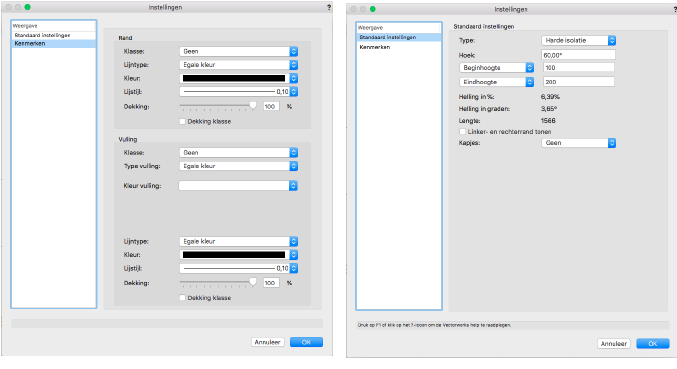Open Eindhoogte dropdown
677x369 pixels.
coord(497,82)
